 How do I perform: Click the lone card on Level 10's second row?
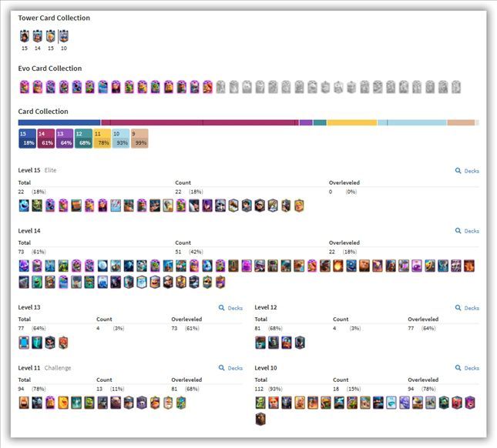click(x=260, y=419)
